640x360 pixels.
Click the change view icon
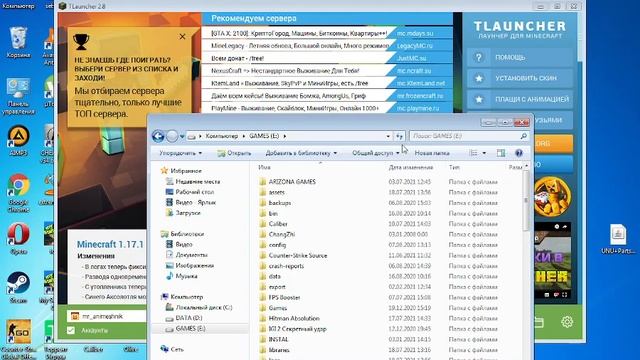coord(473,153)
